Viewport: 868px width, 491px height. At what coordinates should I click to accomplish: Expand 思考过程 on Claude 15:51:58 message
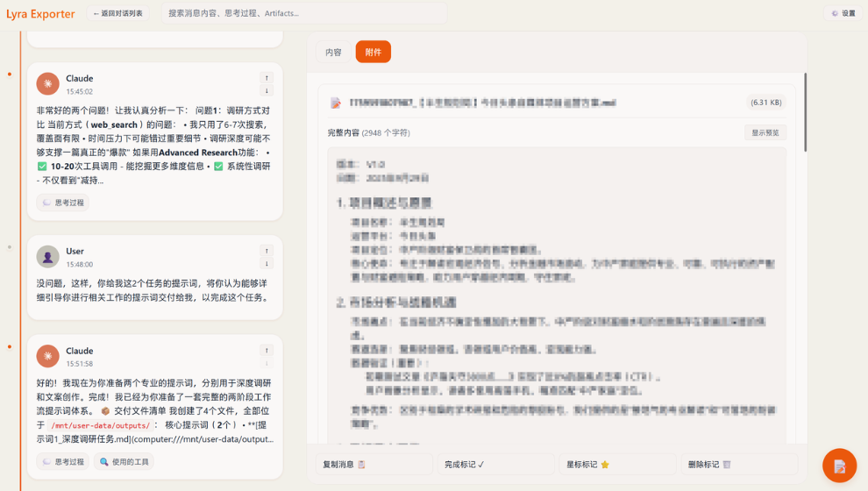coord(63,461)
